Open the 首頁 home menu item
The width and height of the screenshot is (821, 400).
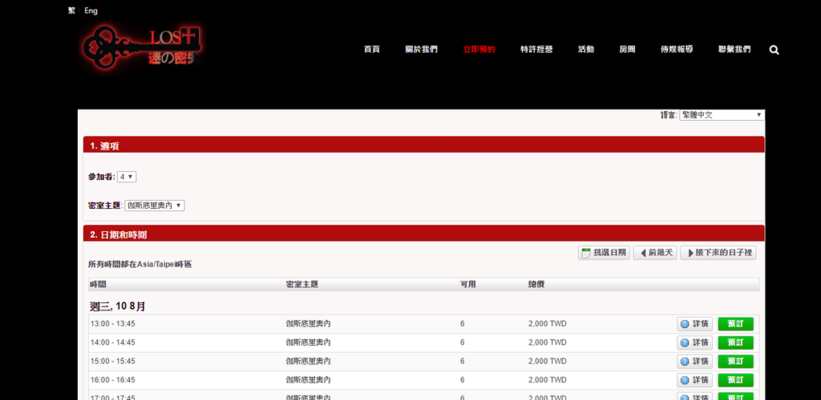[372, 49]
